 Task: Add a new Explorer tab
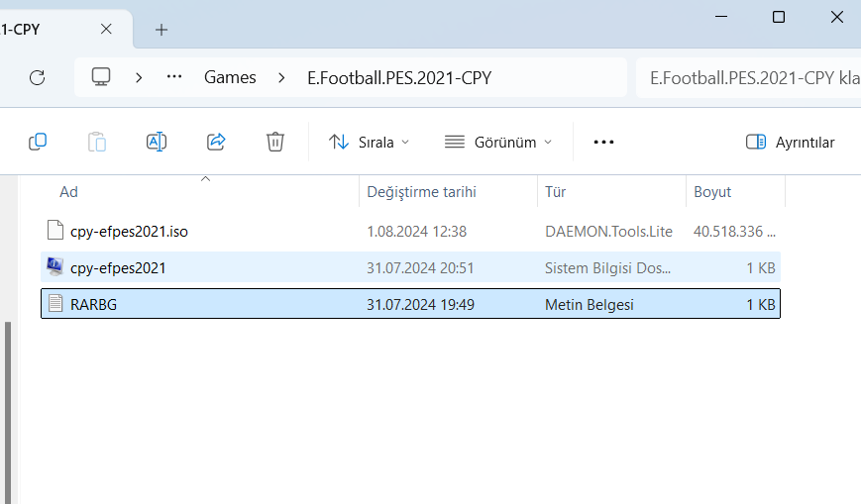[x=161, y=30]
